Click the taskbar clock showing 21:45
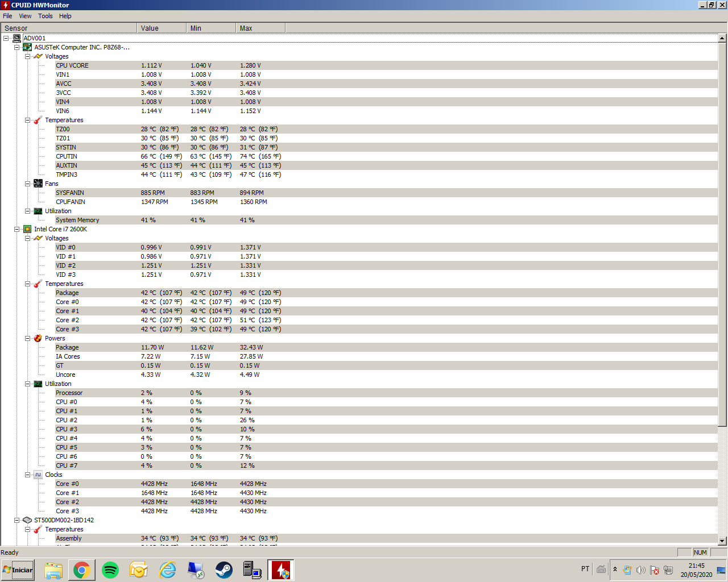This screenshot has width=728, height=582. click(x=696, y=570)
